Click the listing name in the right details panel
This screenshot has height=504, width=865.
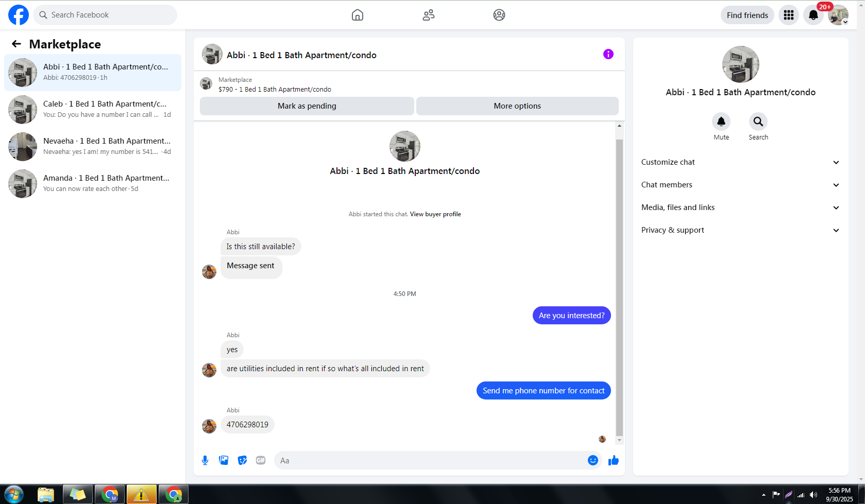tap(740, 92)
